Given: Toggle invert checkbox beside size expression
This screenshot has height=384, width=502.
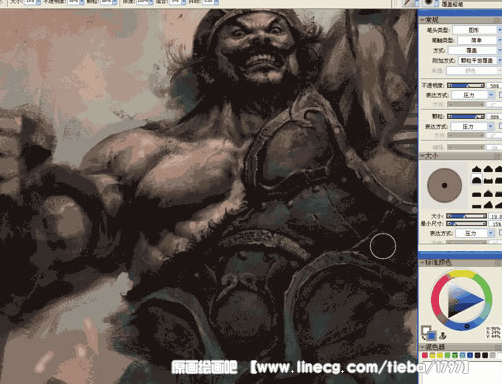Looking at the screenshot, I should click(x=500, y=233).
